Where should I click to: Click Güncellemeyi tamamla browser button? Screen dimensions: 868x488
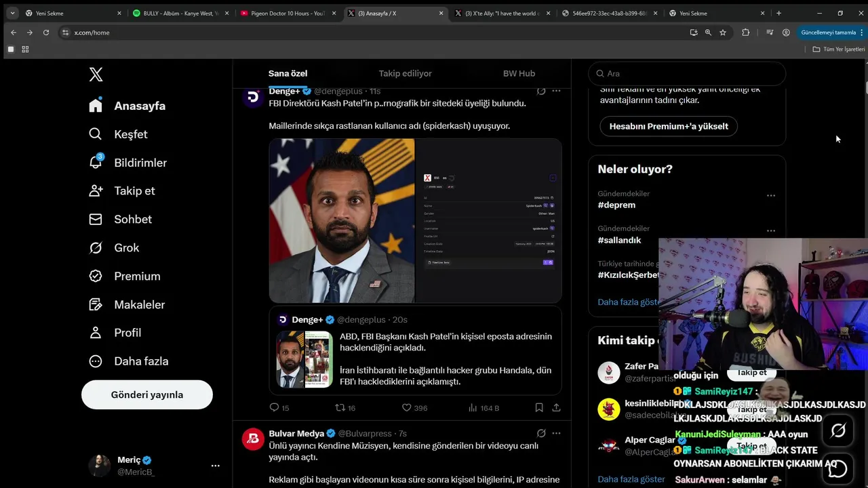(829, 33)
